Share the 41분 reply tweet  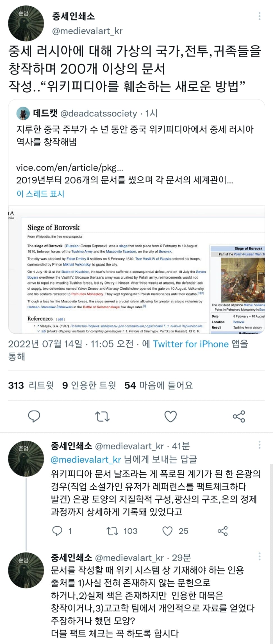pos(223,531)
